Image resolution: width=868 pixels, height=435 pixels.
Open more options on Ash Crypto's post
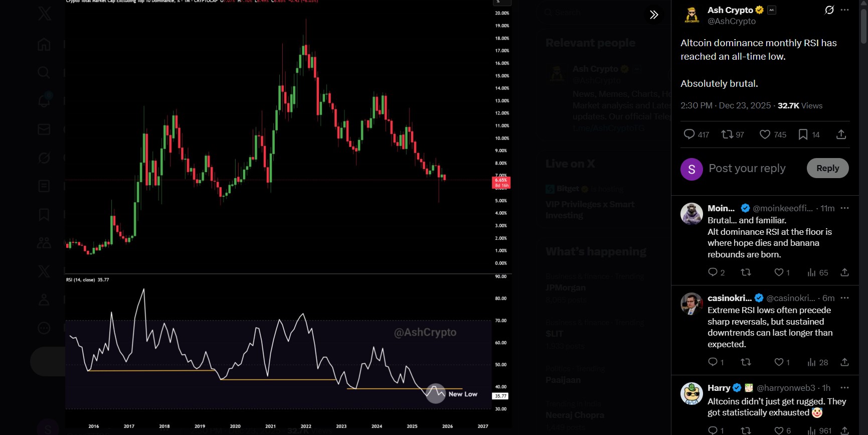(845, 10)
